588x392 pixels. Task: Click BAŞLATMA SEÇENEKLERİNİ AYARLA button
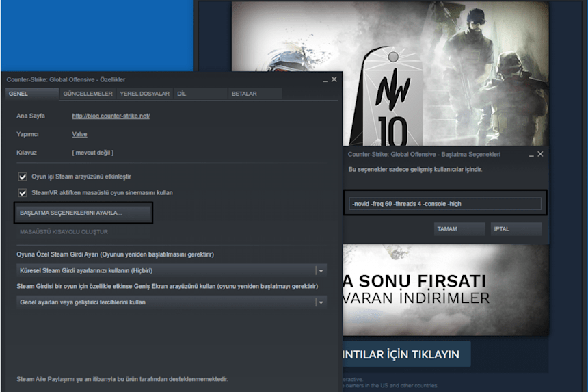coord(83,213)
